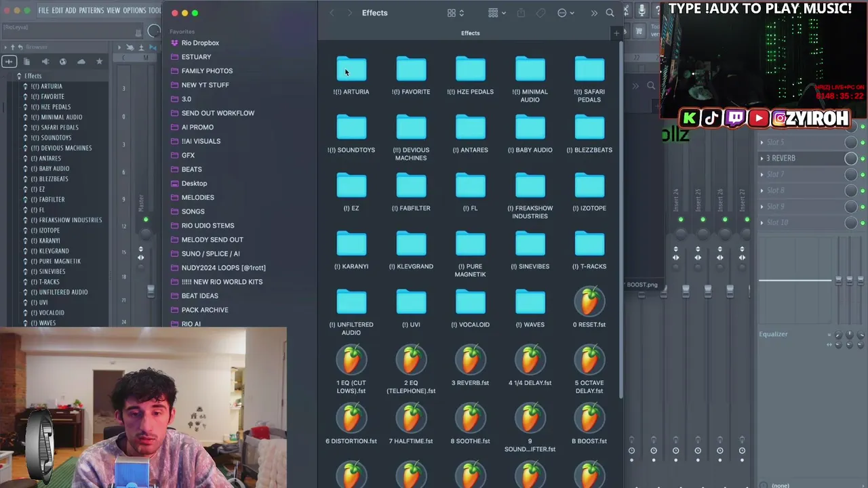Viewport: 868px width, 488px height.
Task: Open the FL browser files tab icon
Action: [x=27, y=62]
